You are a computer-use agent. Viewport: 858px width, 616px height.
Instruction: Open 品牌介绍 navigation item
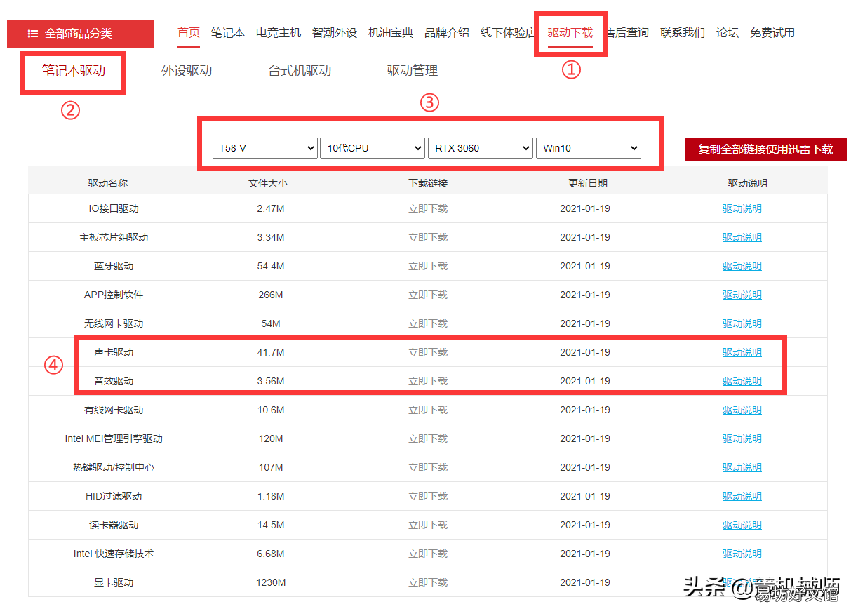point(447,32)
